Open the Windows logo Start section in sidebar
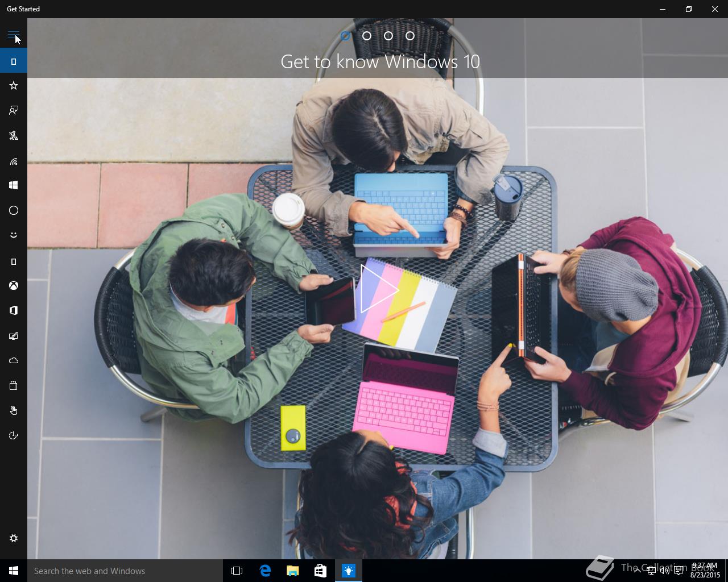728x582 pixels. (14, 185)
